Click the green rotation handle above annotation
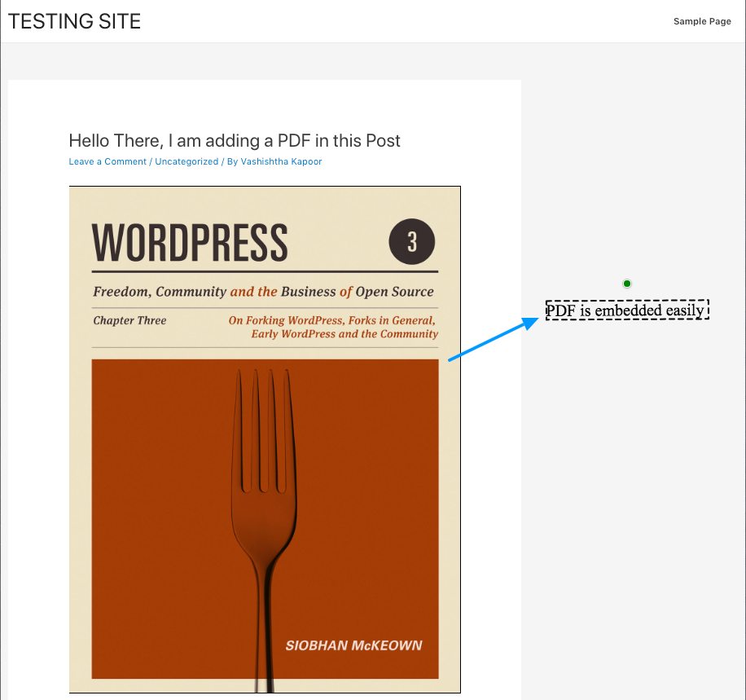This screenshot has width=746, height=700. coord(627,284)
